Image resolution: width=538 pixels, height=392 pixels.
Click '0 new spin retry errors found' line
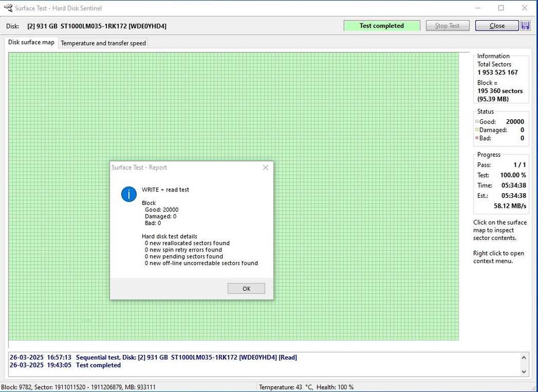point(183,250)
